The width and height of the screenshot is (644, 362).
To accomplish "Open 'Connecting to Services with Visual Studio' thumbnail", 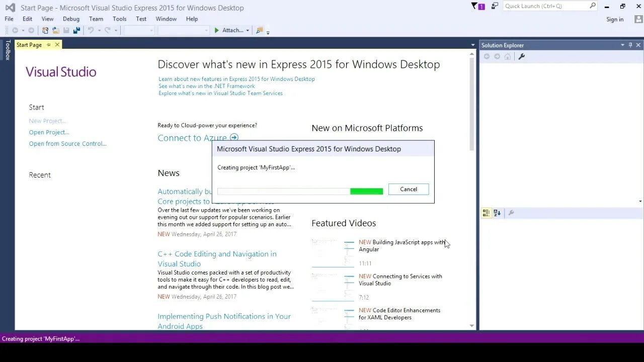I will [x=333, y=288].
